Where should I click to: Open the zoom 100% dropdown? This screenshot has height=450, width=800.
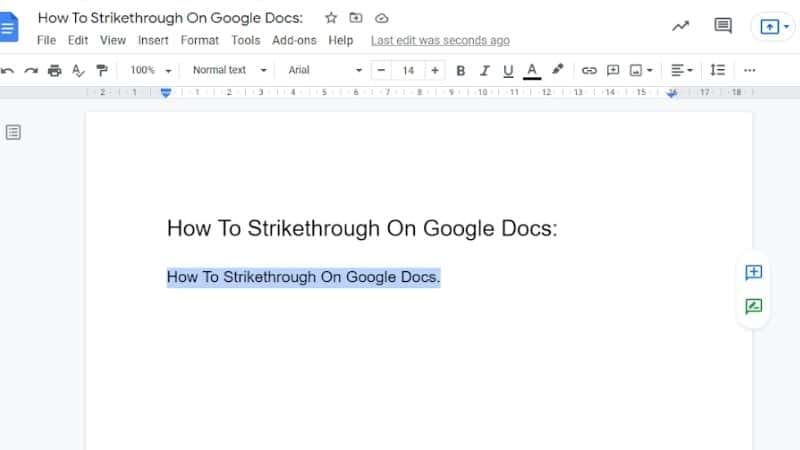pyautogui.click(x=151, y=70)
